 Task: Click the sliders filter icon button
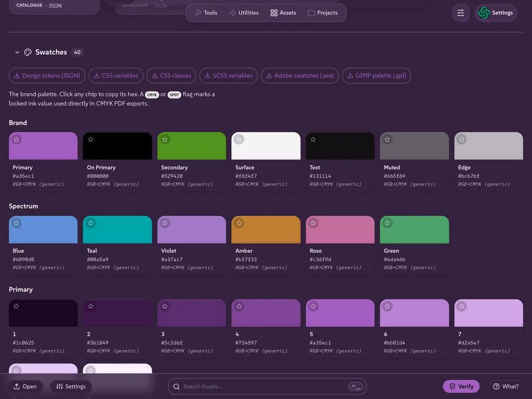coord(460,13)
